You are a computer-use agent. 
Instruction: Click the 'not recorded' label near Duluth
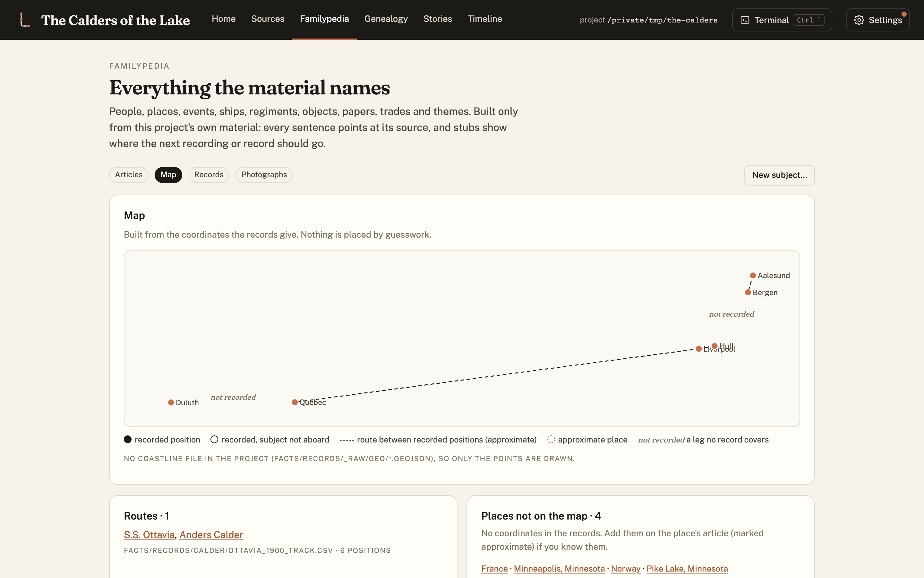click(233, 397)
